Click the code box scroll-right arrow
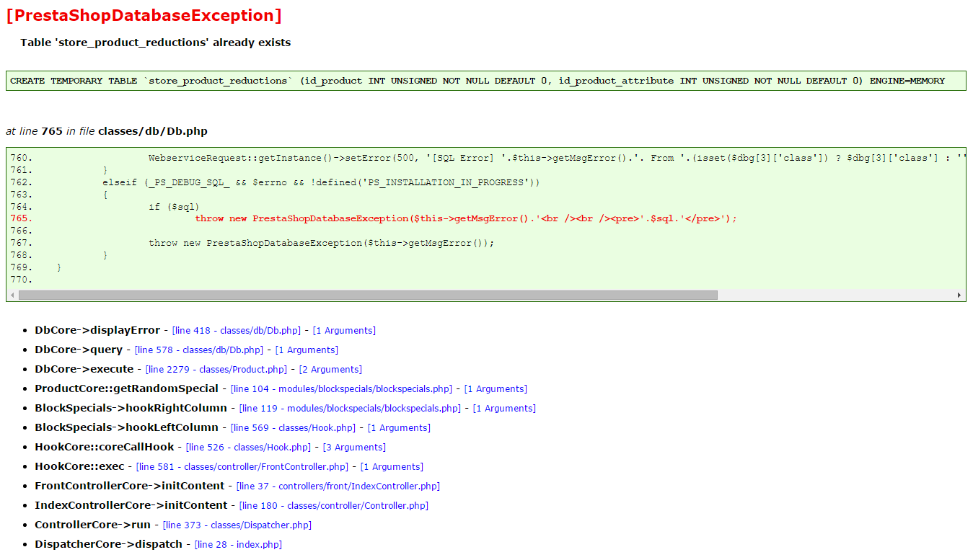 [959, 295]
